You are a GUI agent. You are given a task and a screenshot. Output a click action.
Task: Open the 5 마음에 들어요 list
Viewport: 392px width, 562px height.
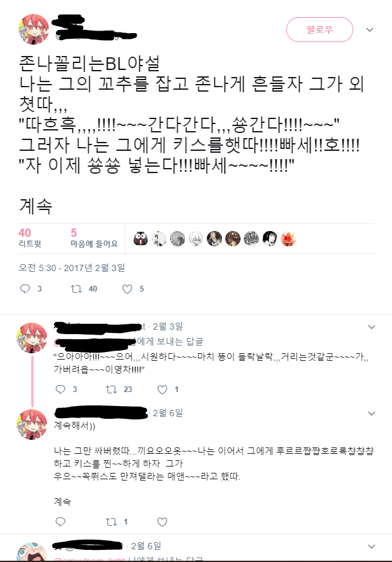pos(94,237)
